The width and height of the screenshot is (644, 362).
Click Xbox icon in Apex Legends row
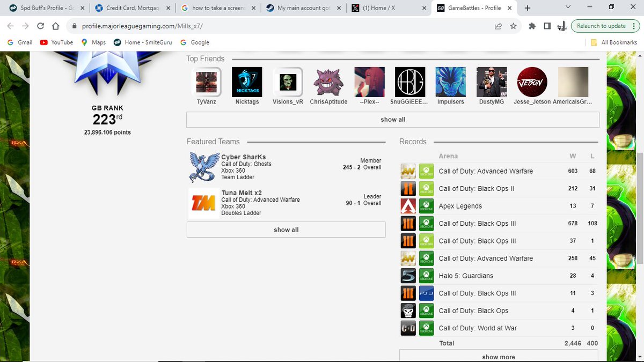click(427, 206)
